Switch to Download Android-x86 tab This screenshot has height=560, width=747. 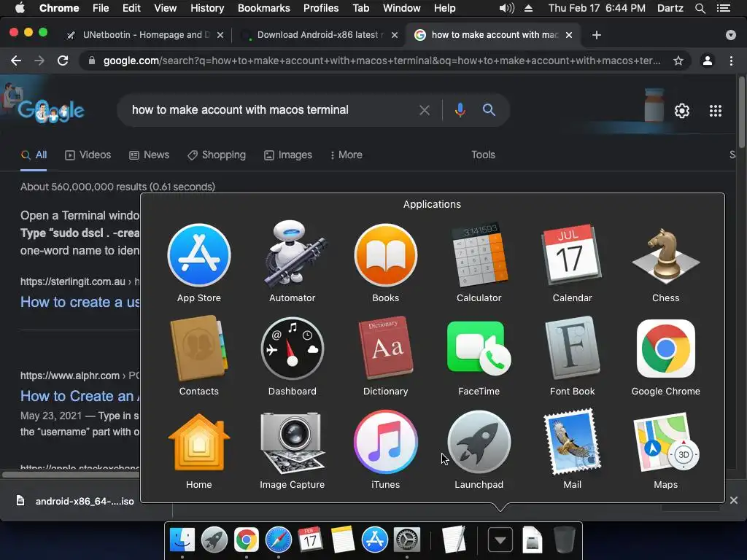[x=318, y=35]
